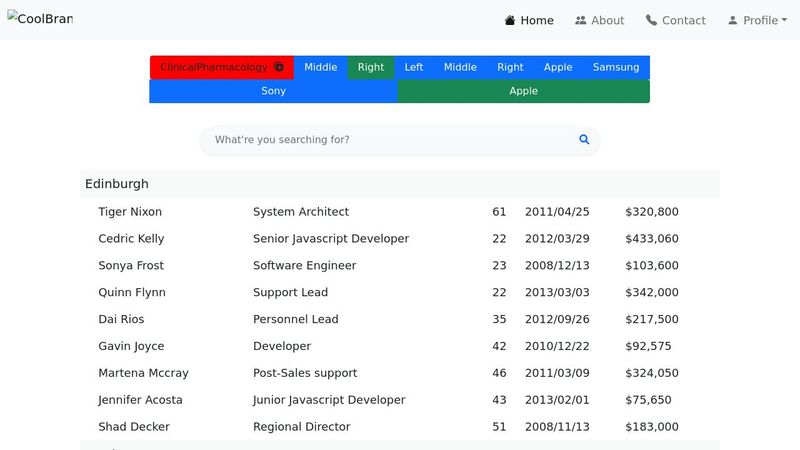Viewport: 800px width, 450px height.
Task: Click the icon inside the ClinicalPharmacology button
Action: pyautogui.click(x=279, y=68)
